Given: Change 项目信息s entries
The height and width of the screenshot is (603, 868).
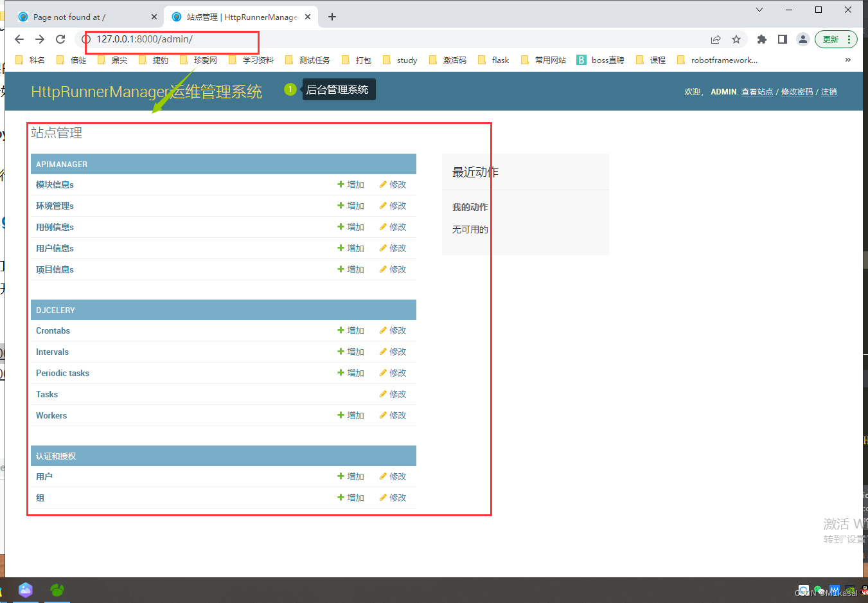Looking at the screenshot, I should [x=393, y=269].
